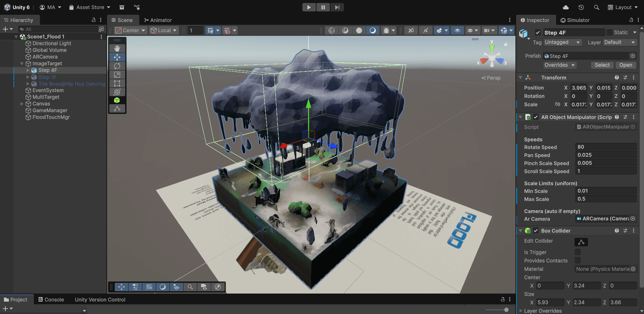Viewport: 644px width, 314px height.
Task: Click the Play button
Action: pos(309,7)
